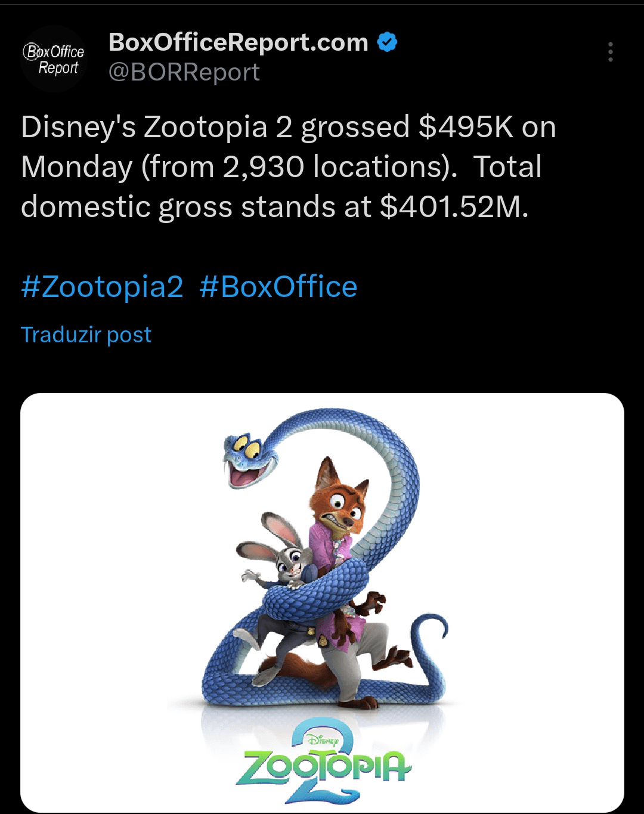Open the three-dot more options menu
Image resolution: width=644 pixels, height=814 pixels.
(x=610, y=52)
